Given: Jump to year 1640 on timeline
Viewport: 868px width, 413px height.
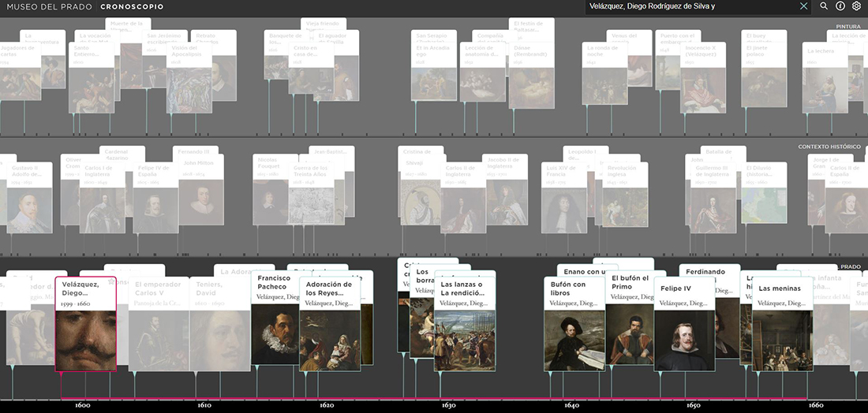Looking at the screenshot, I should [572, 406].
